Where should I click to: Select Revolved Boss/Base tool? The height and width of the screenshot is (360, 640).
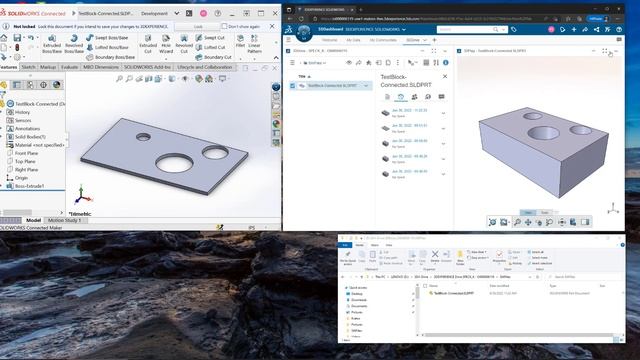[x=74, y=44]
